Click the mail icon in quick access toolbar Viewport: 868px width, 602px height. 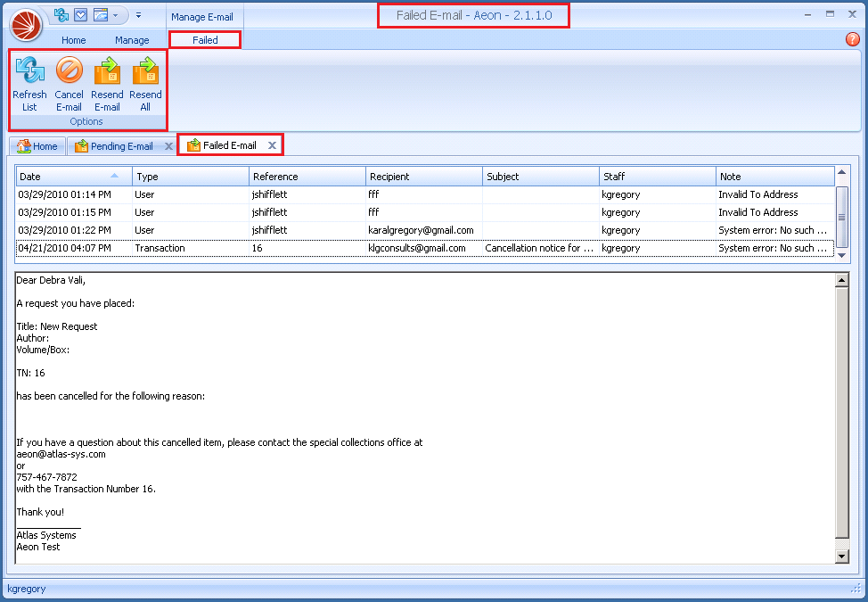(x=80, y=15)
